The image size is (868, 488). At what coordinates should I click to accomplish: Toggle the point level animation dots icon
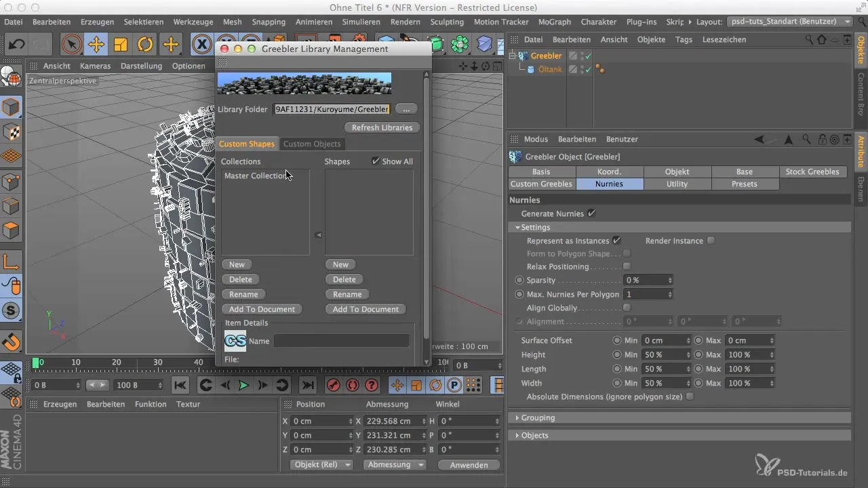(x=473, y=385)
